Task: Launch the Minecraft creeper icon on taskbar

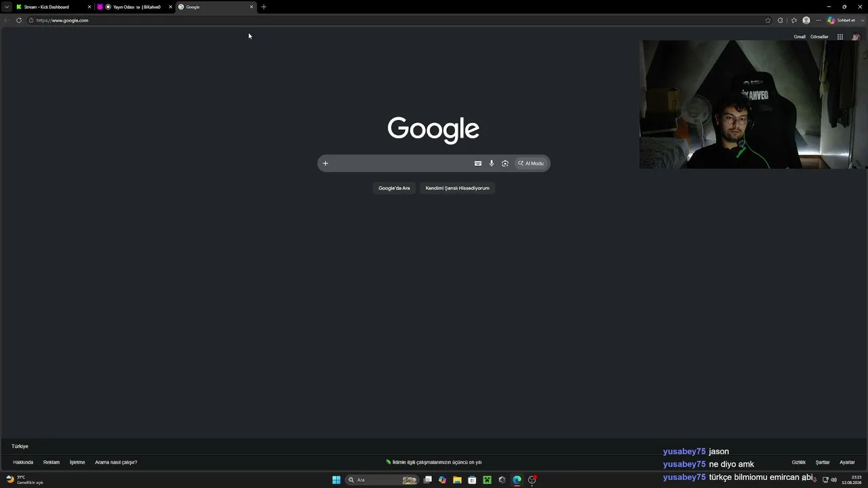Action: click(x=487, y=480)
